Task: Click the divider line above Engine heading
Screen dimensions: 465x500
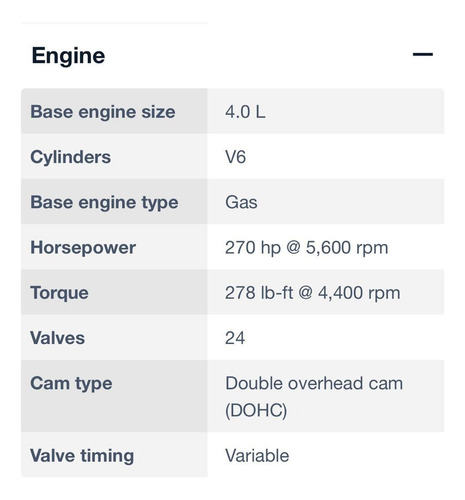Action: tap(114, 23)
